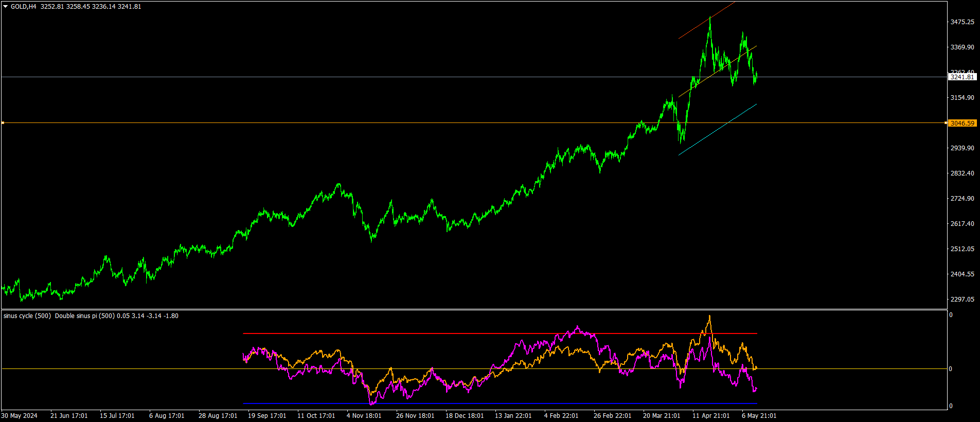This screenshot has height=422, width=980.
Task: Click the 20 Mar 21:01 time label
Action: point(662,416)
